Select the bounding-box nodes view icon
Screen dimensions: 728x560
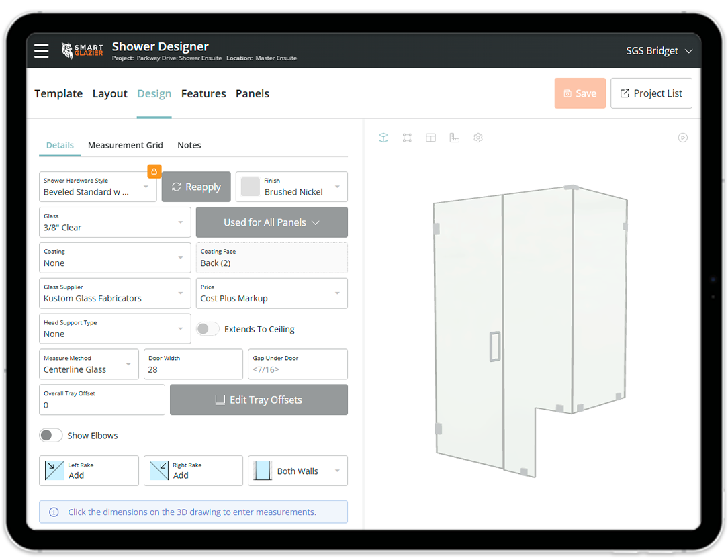click(407, 138)
